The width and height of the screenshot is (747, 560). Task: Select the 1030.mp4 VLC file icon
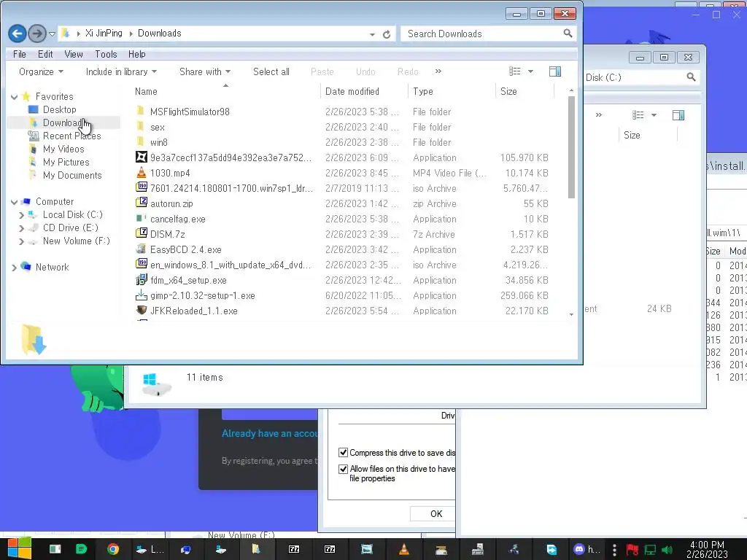(x=141, y=172)
